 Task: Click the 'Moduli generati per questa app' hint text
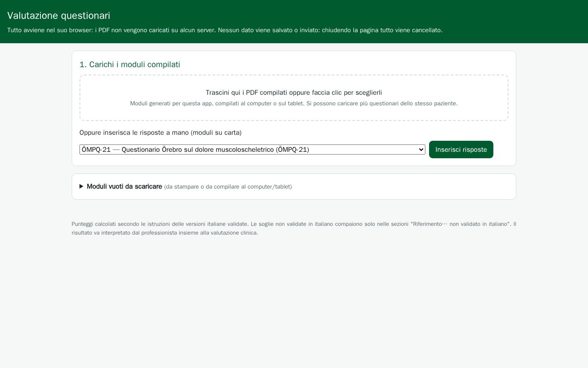(294, 103)
